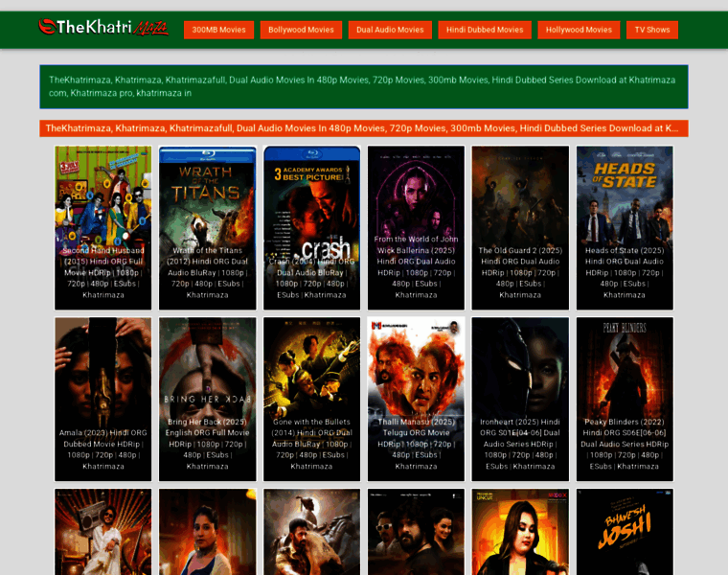
Task: Click the TheKhatriMaza site logo
Action: pos(103,28)
